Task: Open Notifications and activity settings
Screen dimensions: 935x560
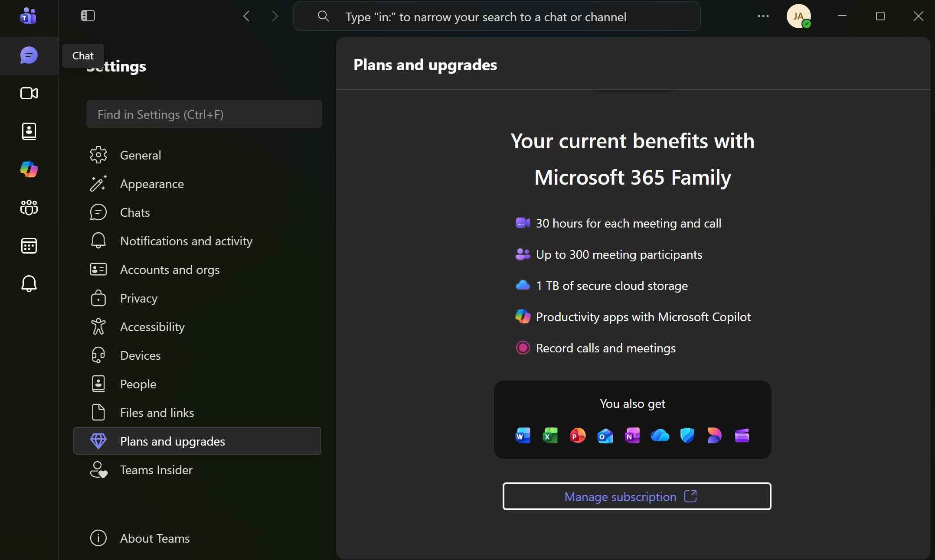Action: pyautogui.click(x=197, y=241)
